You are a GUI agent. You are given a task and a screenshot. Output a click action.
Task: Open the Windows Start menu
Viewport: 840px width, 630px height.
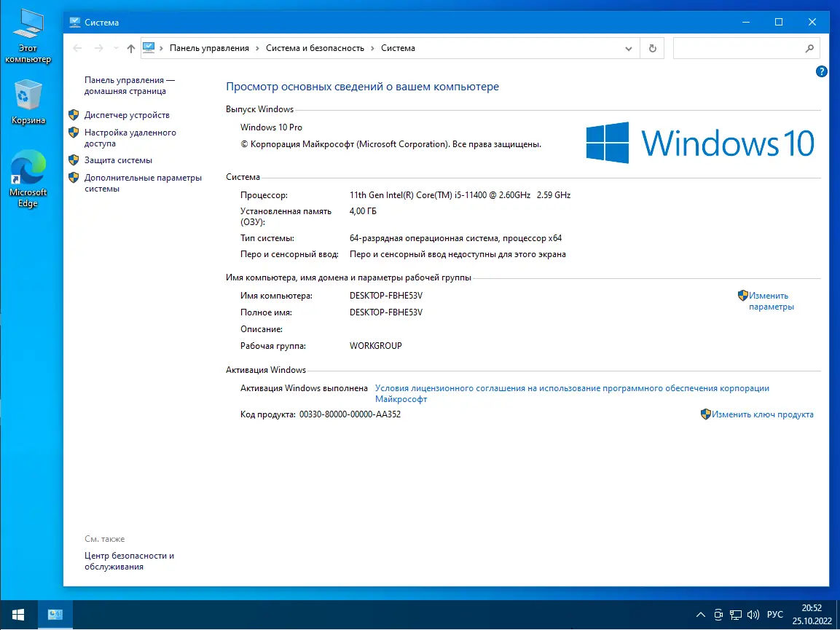point(18,615)
